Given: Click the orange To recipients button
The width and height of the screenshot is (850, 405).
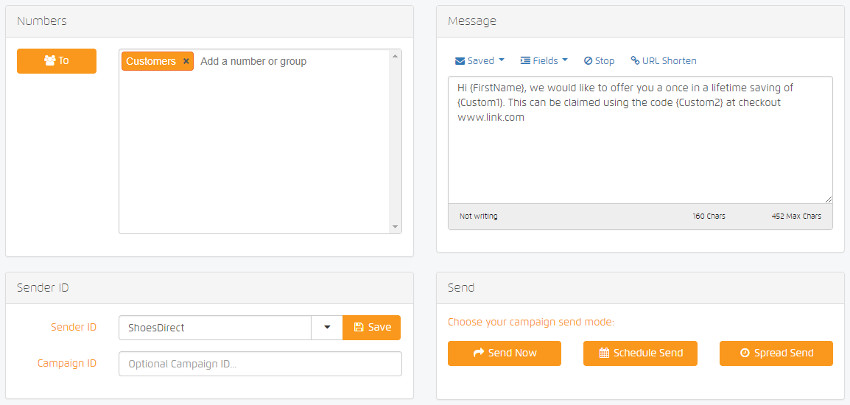Looking at the screenshot, I should coord(57,61).
